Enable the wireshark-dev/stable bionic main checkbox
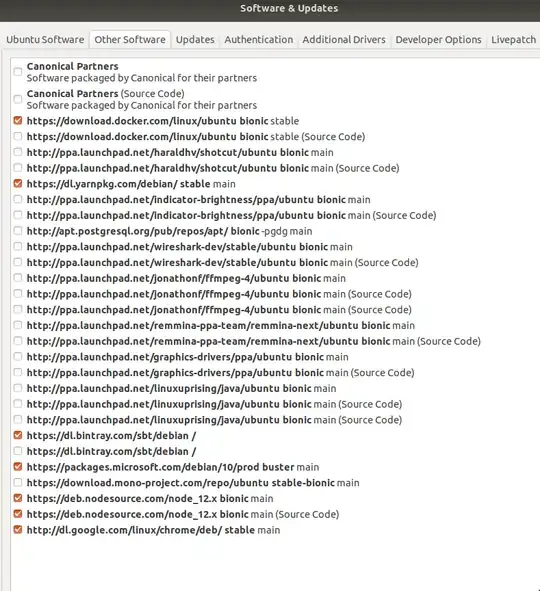The height and width of the screenshot is (591, 540). point(18,247)
